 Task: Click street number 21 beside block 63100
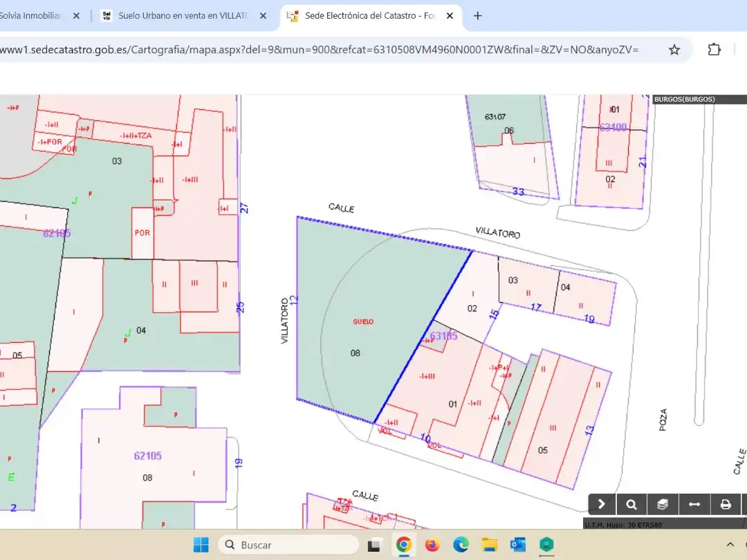click(x=643, y=162)
